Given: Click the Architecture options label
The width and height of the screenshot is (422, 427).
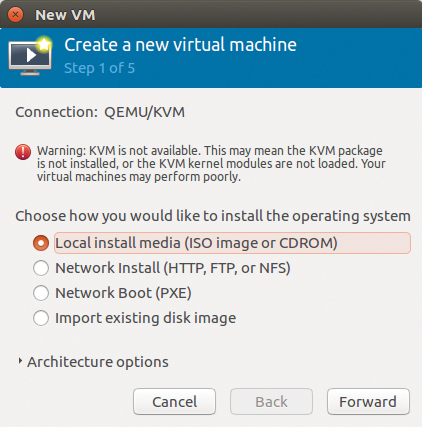Looking at the screenshot, I should [98, 362].
